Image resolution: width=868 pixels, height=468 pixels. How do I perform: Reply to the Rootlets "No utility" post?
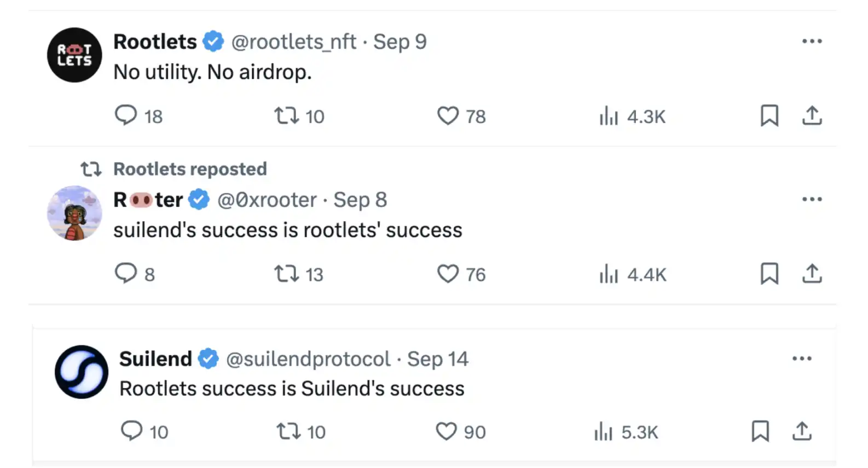coord(126,115)
